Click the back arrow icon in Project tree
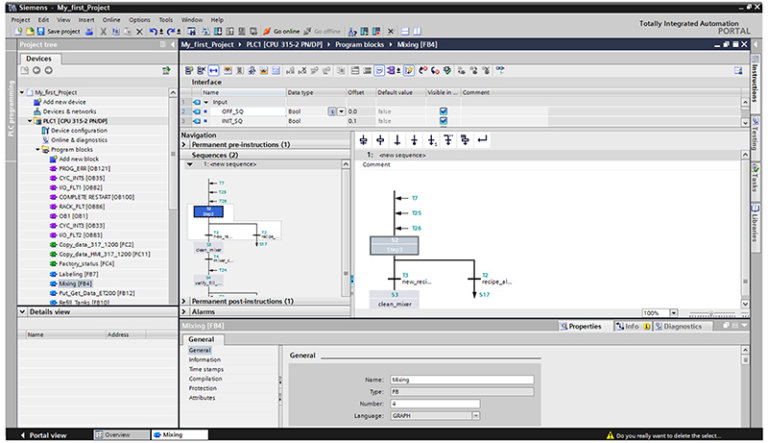 pos(37,70)
